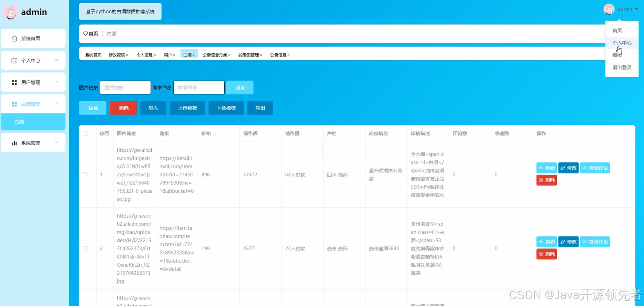Click the cell showing 晟升顺酒类专营店
This screenshot has height=306, width=644.
(x=385, y=175)
